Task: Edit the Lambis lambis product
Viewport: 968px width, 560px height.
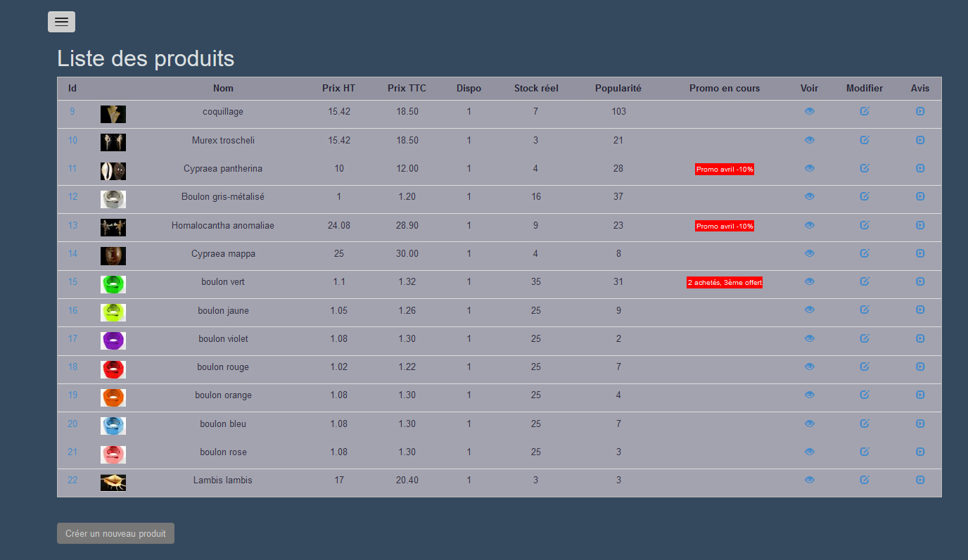Action: click(x=865, y=480)
